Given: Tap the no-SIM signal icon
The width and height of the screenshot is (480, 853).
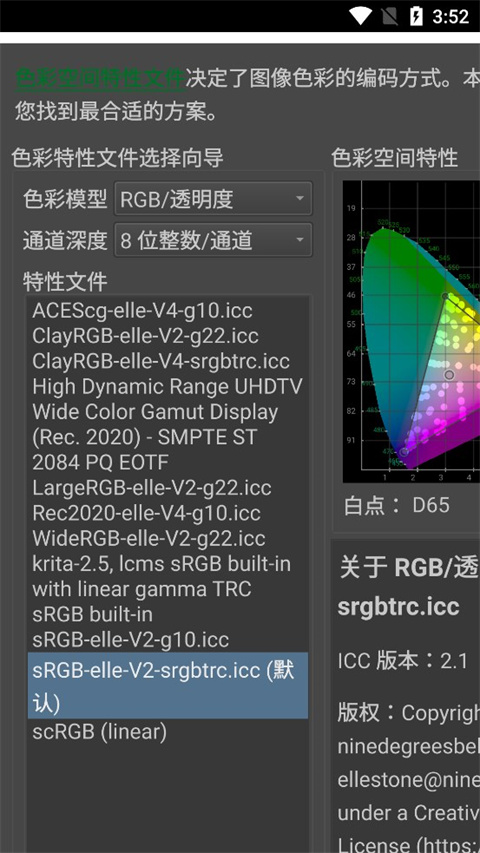Looking at the screenshot, I should click(x=390, y=16).
